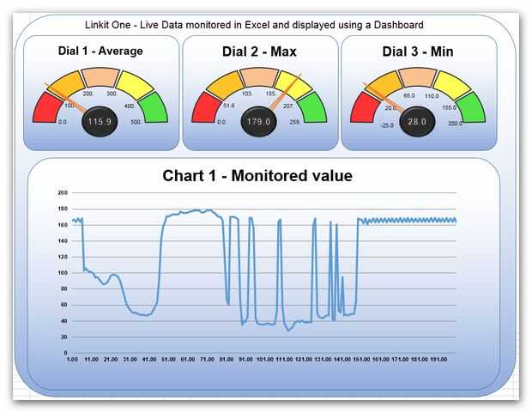Select the 'Chart 1 - Monitored value' title

(257, 176)
